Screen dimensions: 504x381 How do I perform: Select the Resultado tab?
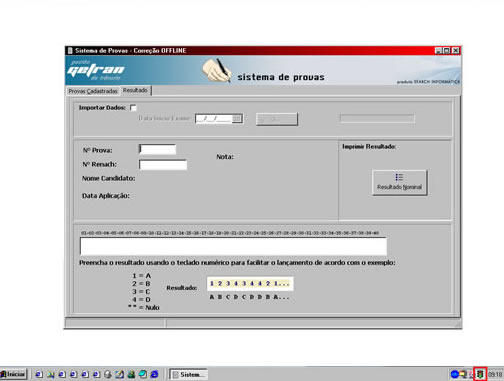[135, 90]
